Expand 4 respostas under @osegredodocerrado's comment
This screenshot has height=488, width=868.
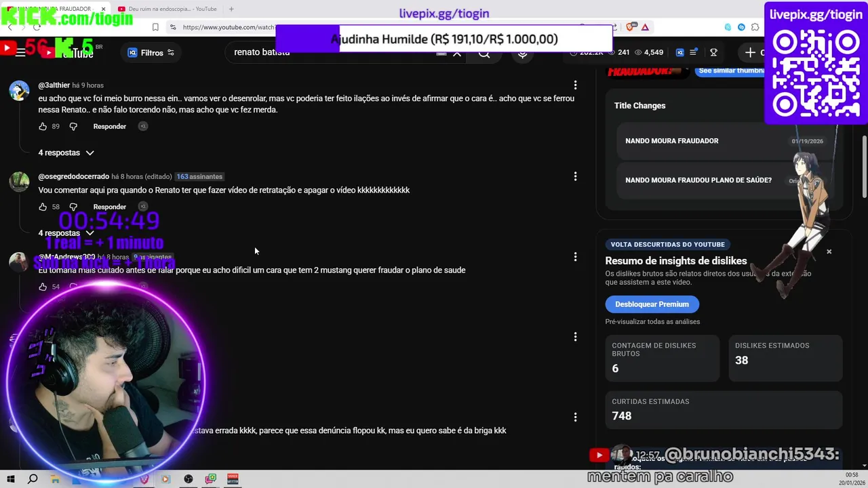(66, 233)
